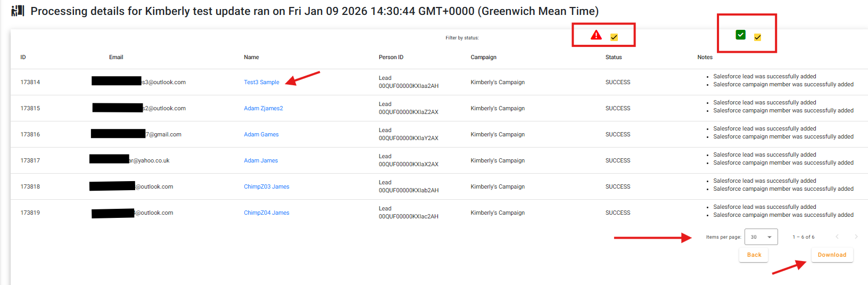Open the ChimpZ03 James lead link
868x285 pixels.
point(267,186)
